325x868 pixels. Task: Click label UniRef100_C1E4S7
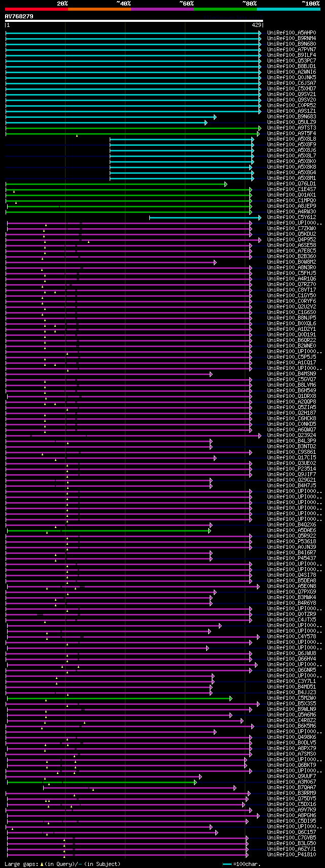pos(291,190)
